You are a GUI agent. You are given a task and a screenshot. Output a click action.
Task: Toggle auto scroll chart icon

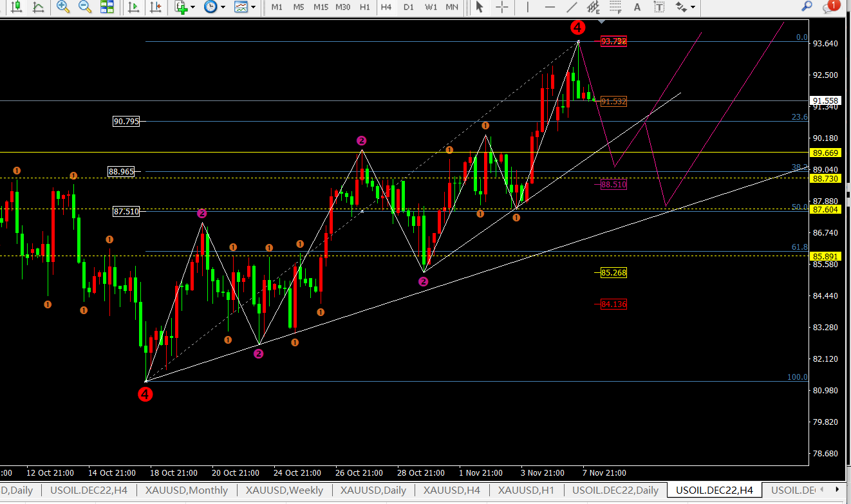click(133, 7)
